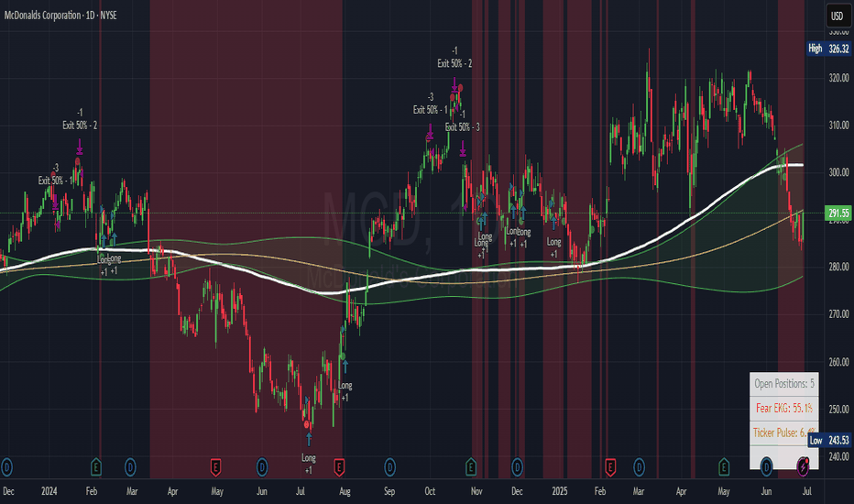Select the Long +1 label near 2025 start
The width and height of the screenshot is (854, 504).
point(553,248)
